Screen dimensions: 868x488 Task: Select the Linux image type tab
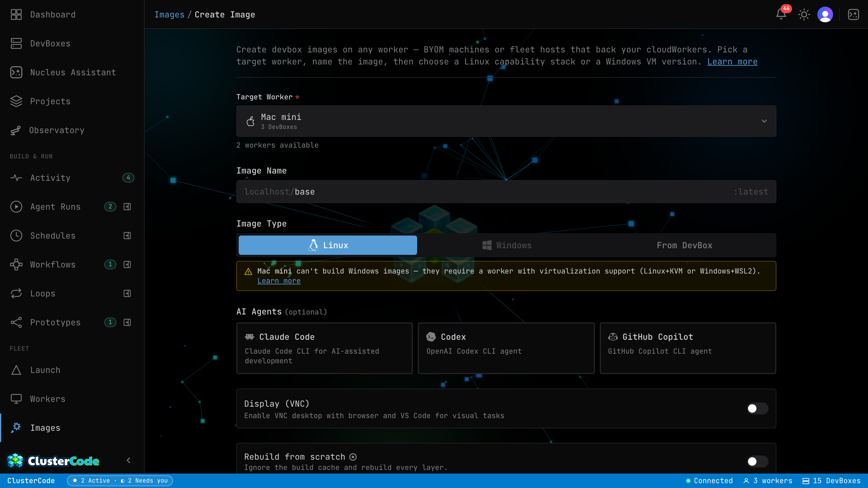(x=328, y=245)
